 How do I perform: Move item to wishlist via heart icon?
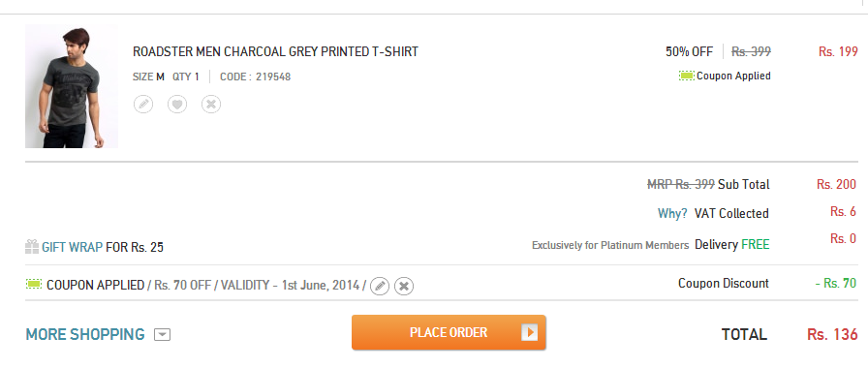tap(177, 104)
